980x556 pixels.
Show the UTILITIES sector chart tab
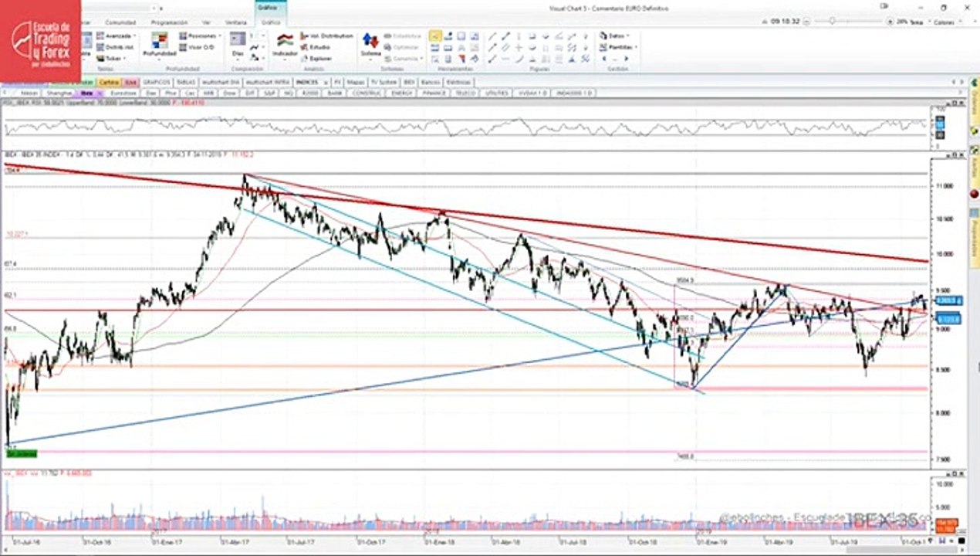(498, 93)
